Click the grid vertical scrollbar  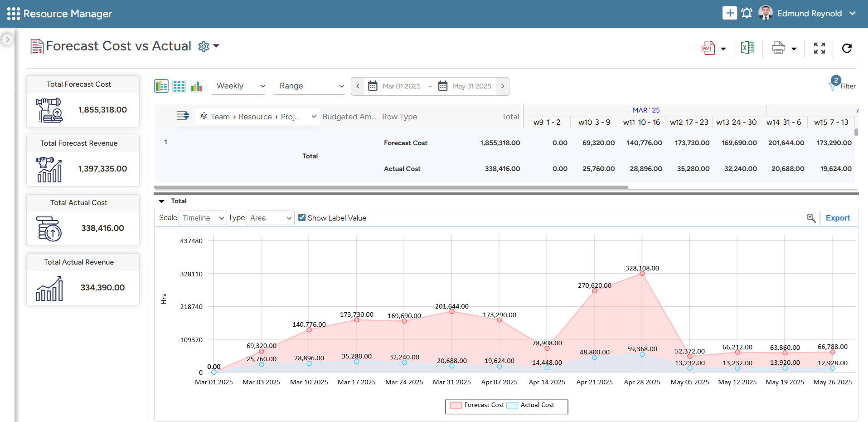(856, 132)
